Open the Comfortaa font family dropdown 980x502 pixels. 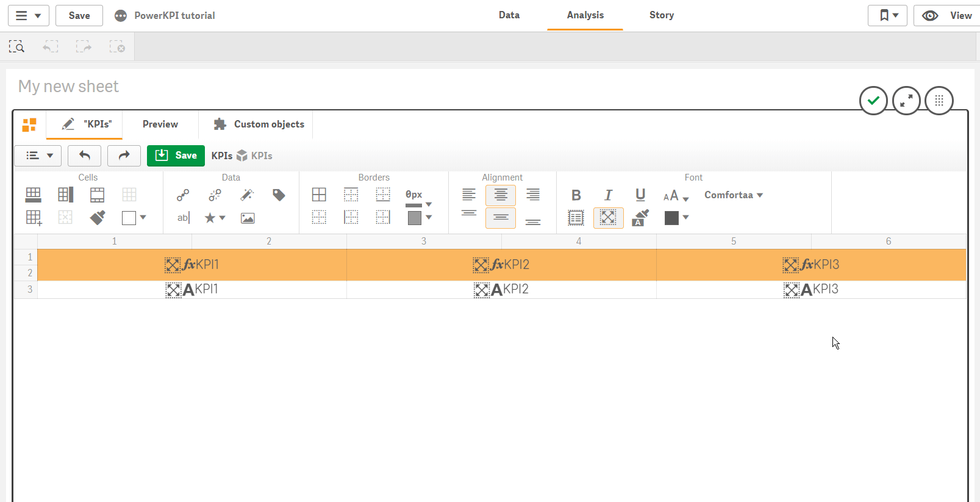[734, 195]
